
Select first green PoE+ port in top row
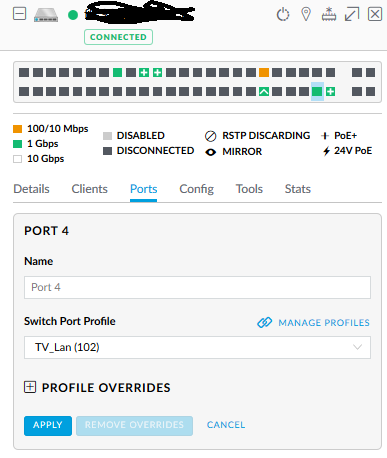click(x=144, y=72)
